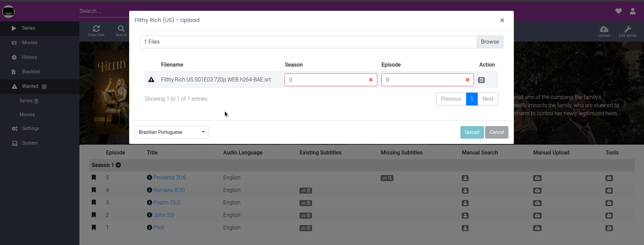The image size is (644, 245).
Task: Open the John 3:3 episode link
Action: click(x=164, y=215)
